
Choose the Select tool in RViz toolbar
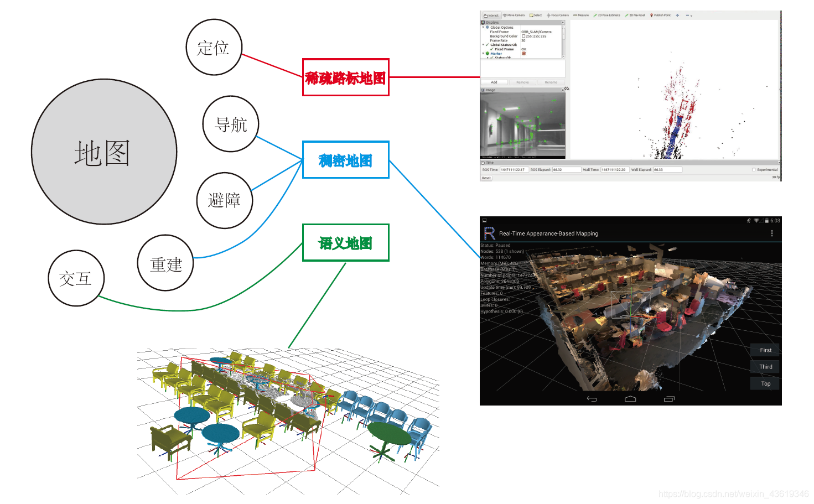536,15
